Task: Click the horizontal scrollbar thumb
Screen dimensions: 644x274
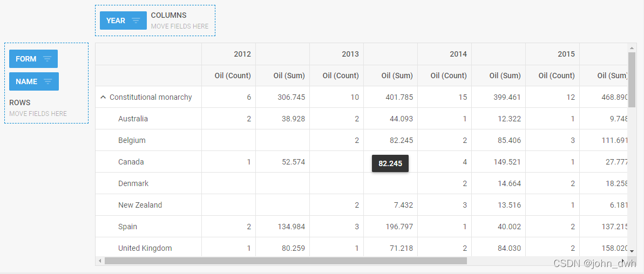Action: (286, 261)
